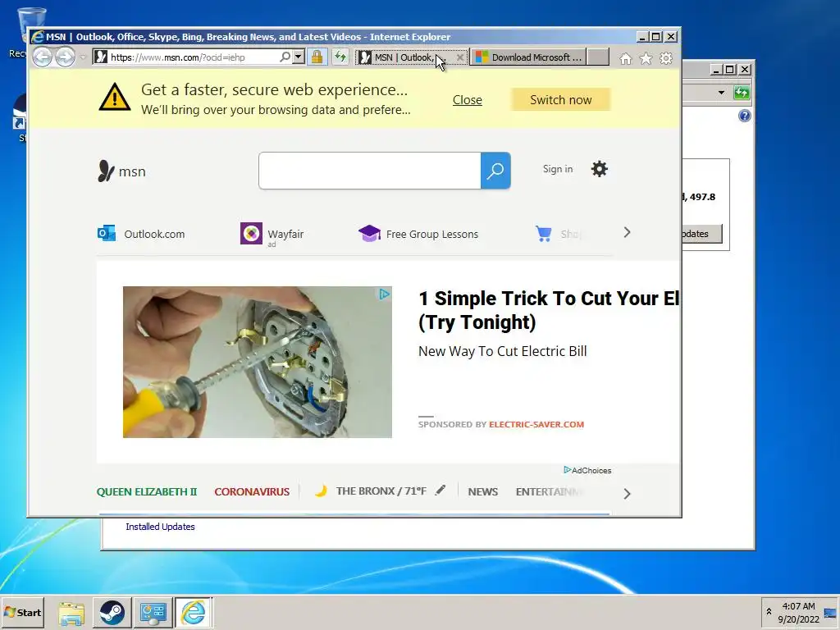Viewport: 840px width, 630px height.
Task: Click the AdChoices link
Action: pyautogui.click(x=587, y=470)
